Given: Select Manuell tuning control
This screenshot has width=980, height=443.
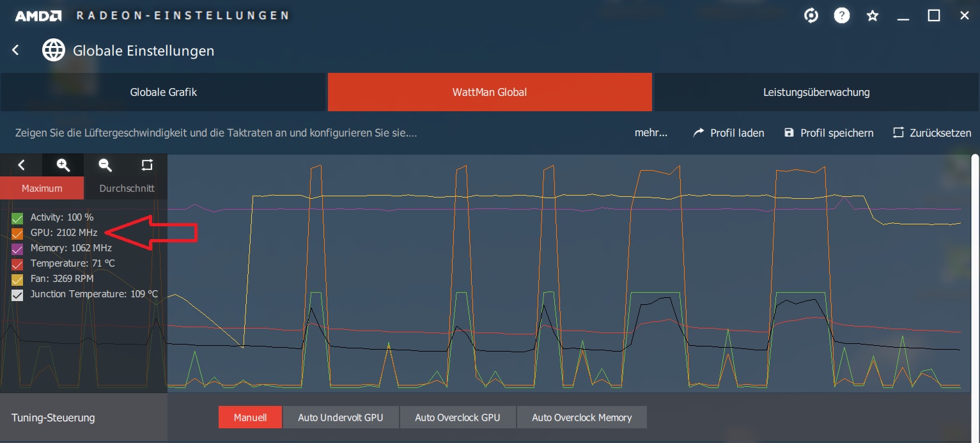Looking at the screenshot, I should tap(250, 417).
